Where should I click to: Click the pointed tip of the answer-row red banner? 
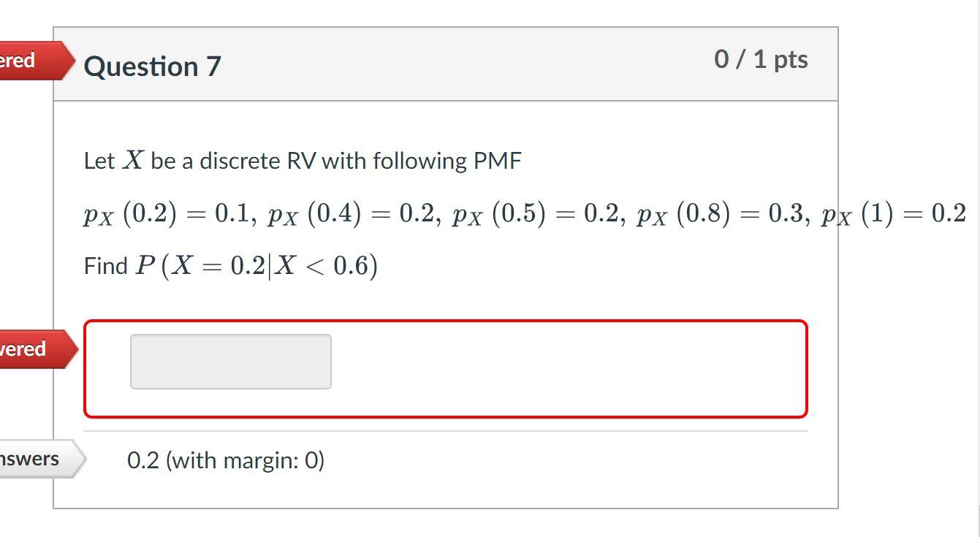[x=72, y=349]
